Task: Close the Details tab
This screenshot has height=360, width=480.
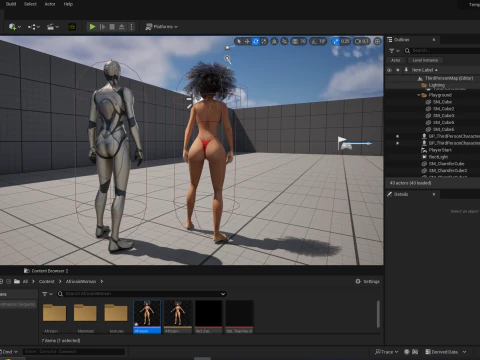Action: (x=434, y=194)
